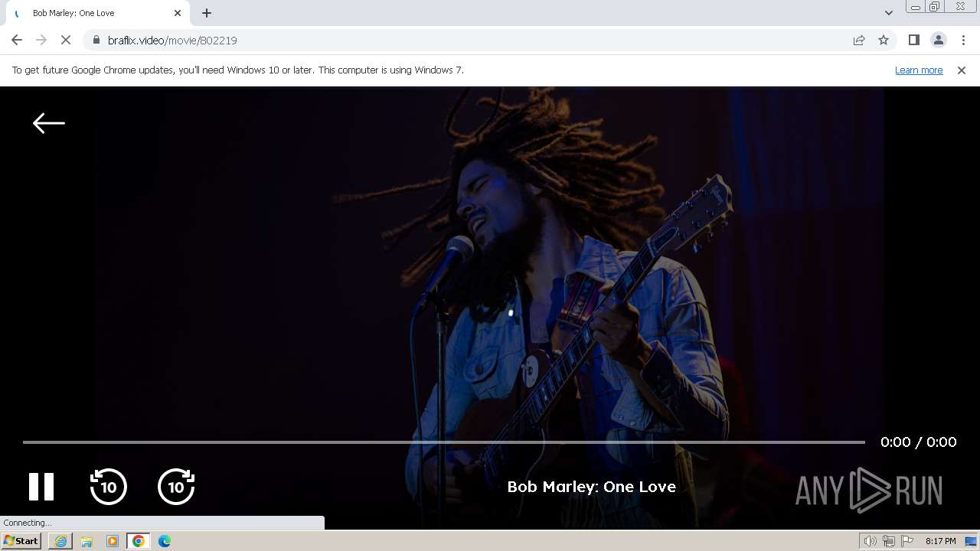980x551 pixels.
Task: Skip forward 10 seconds
Action: (176, 487)
